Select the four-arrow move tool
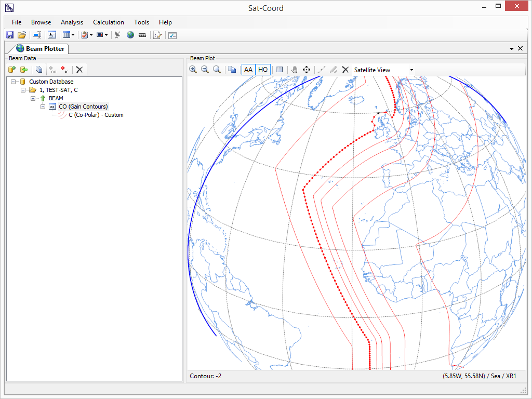The height and width of the screenshot is (399, 532). tap(307, 70)
